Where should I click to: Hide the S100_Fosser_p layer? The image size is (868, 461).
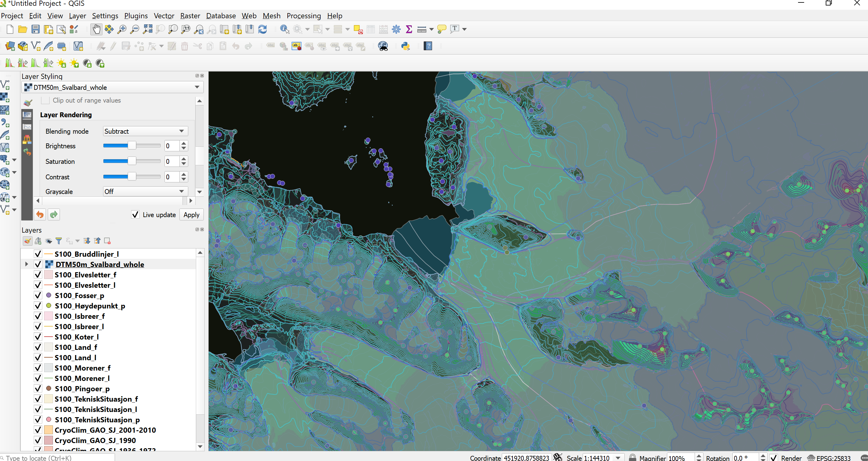pyautogui.click(x=38, y=295)
